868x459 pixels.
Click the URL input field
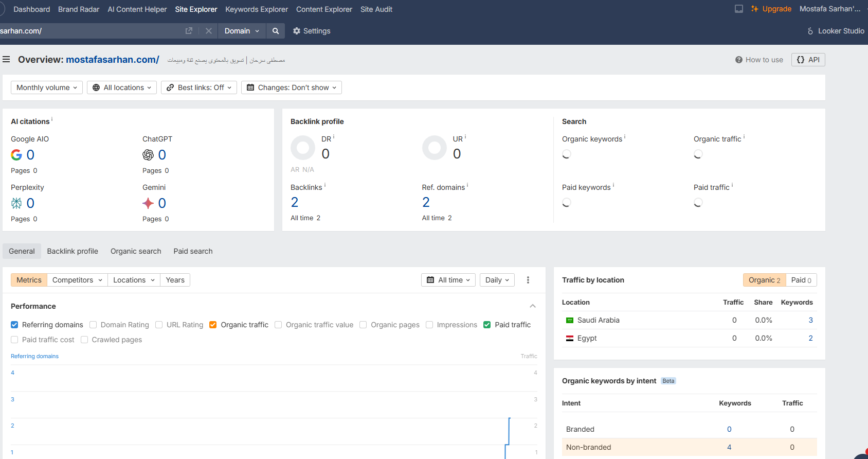click(x=90, y=31)
